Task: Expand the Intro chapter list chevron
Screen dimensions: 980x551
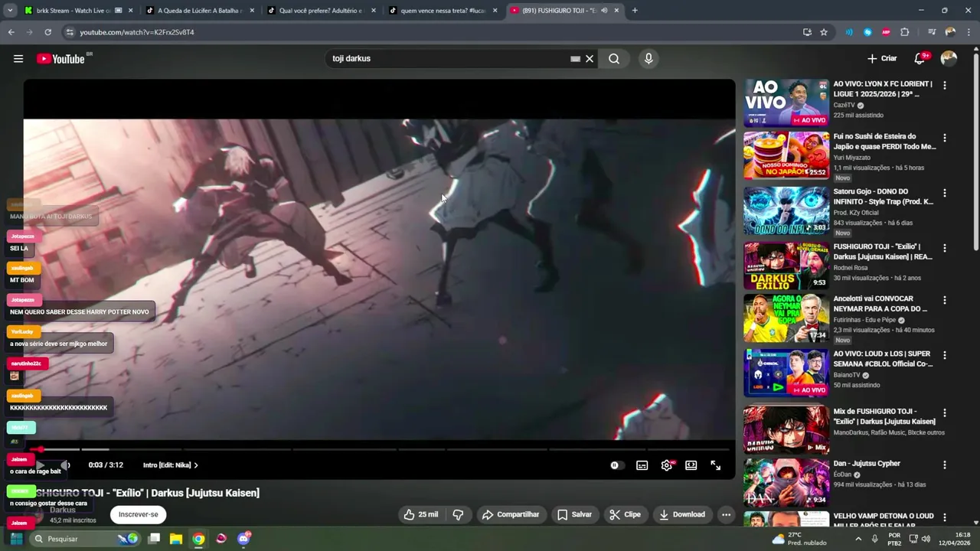Action: point(196,465)
